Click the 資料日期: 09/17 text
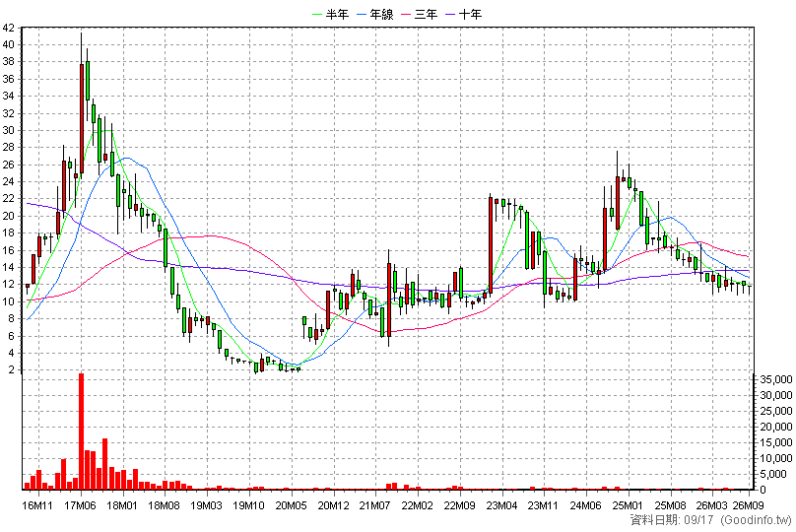 [x=672, y=520]
